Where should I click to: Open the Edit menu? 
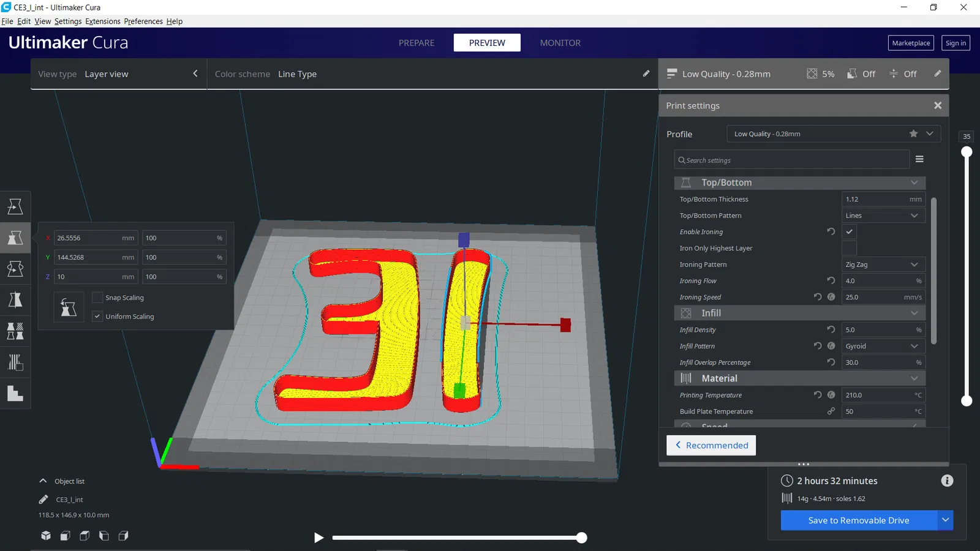coord(24,21)
